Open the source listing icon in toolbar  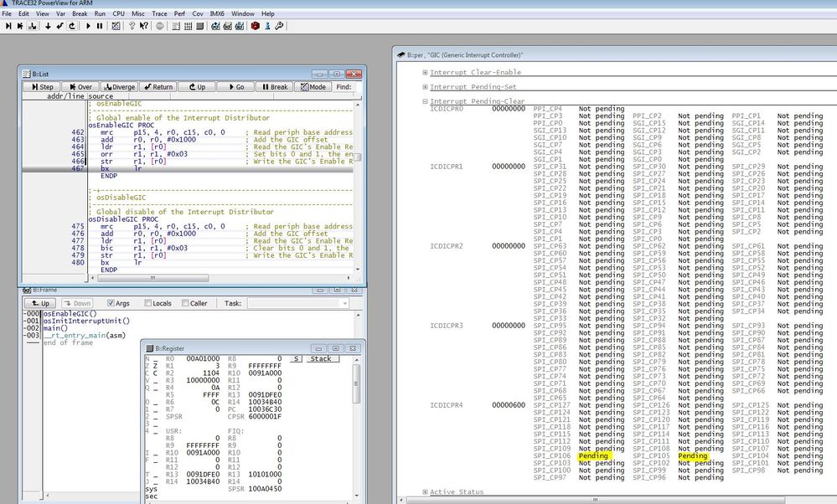(176, 26)
